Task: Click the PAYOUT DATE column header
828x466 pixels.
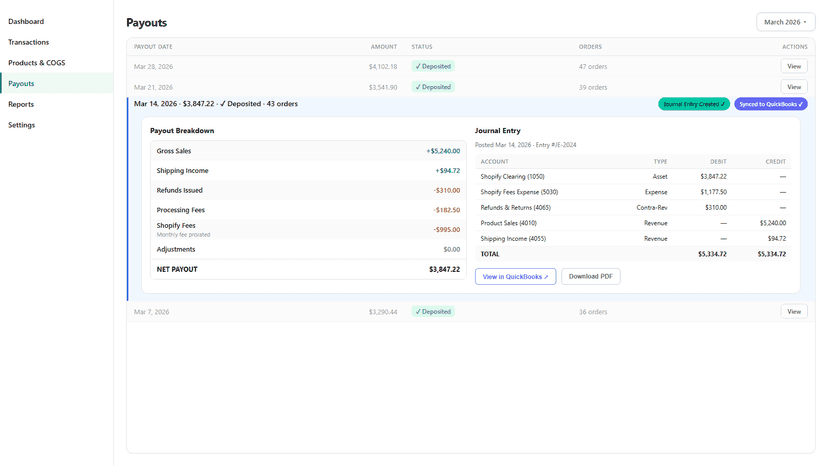Action: [153, 46]
